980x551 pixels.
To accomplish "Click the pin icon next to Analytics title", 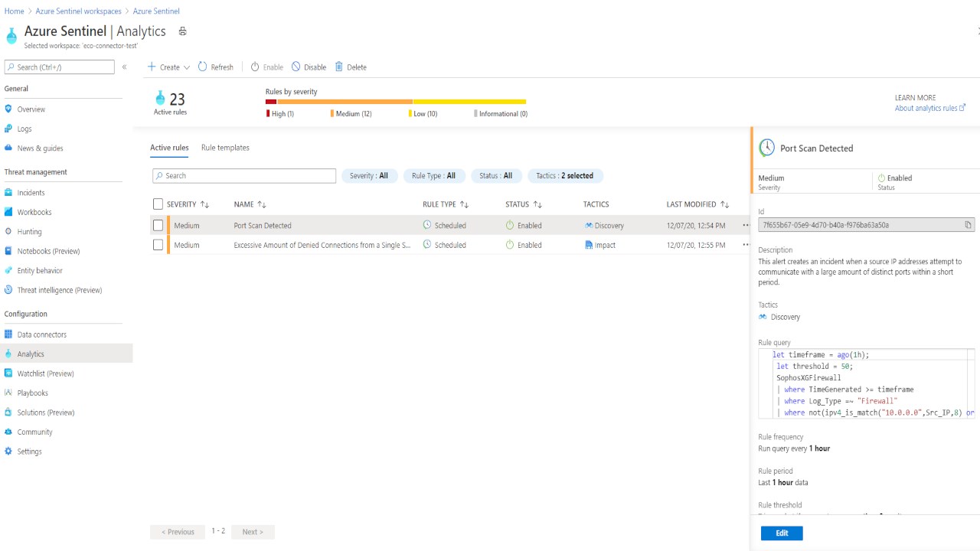I will click(182, 31).
